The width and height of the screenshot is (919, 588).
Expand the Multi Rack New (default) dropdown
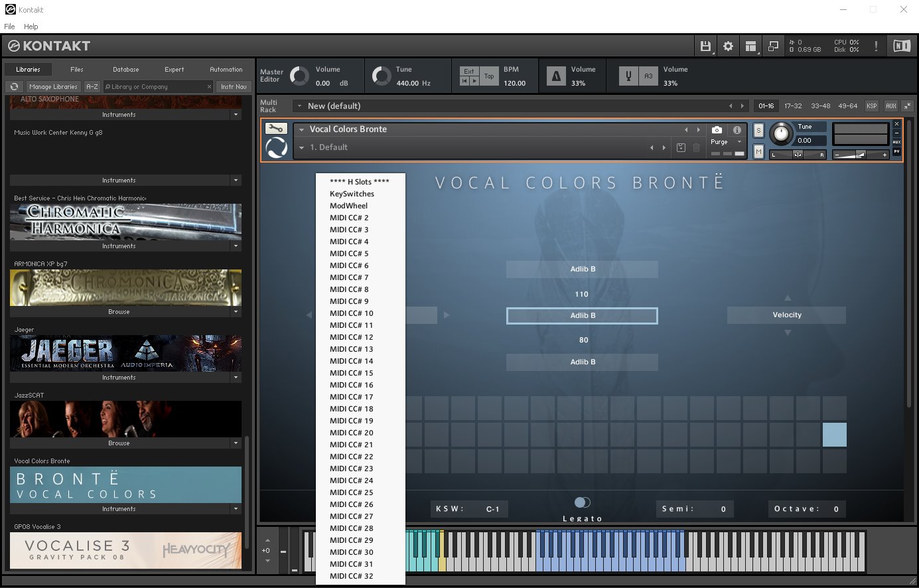(300, 106)
